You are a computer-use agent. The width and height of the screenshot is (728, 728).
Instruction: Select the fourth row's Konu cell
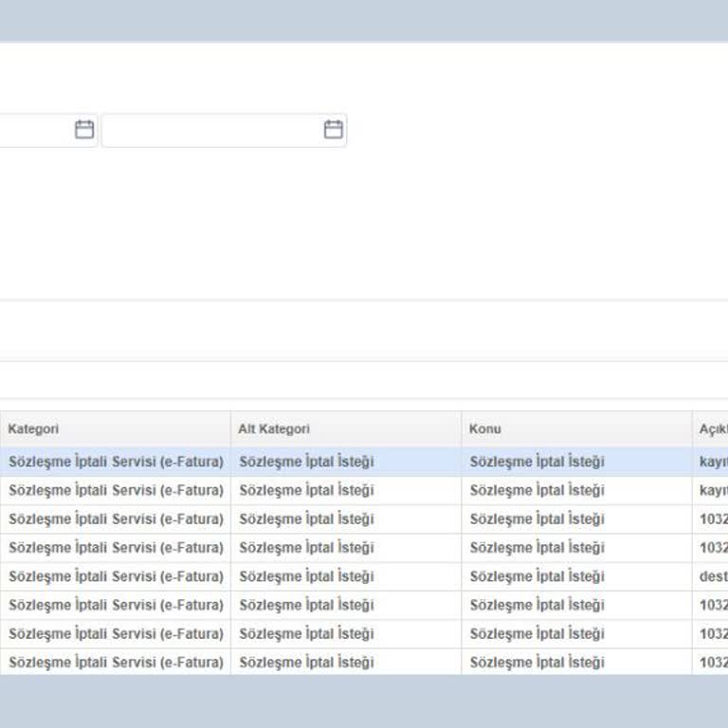[x=537, y=548]
